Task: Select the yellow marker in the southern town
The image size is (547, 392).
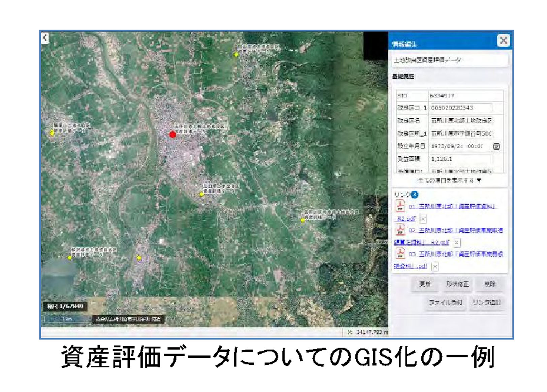Action: coord(139,258)
